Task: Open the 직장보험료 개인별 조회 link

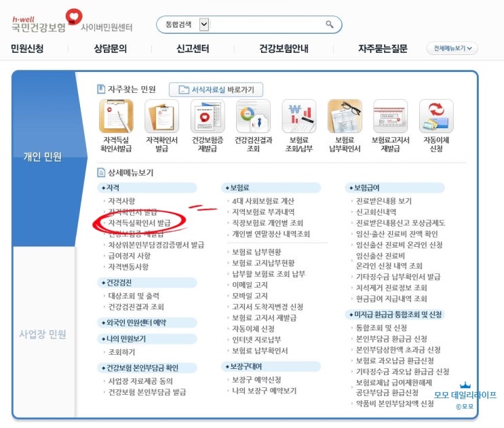Action: tap(267, 222)
